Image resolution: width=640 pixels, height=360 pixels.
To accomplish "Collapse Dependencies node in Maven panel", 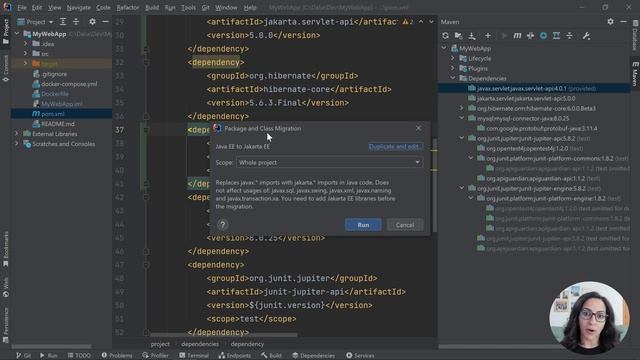I will 453,78.
